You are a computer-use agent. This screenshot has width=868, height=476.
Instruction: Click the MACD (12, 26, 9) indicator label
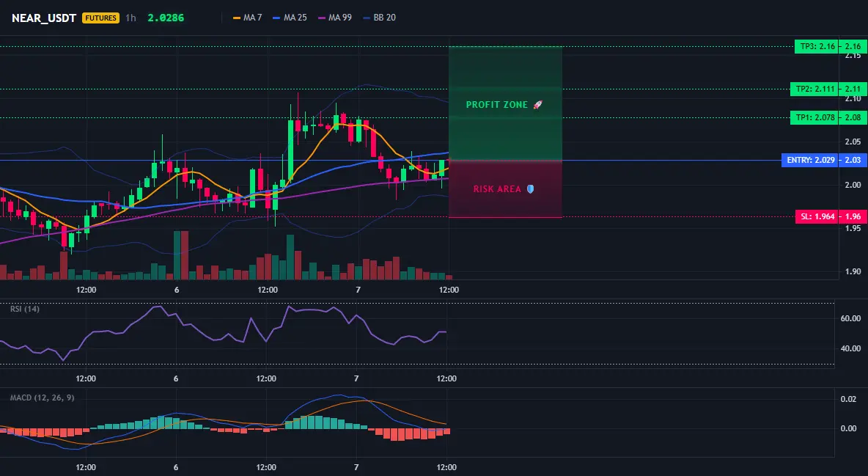tap(42, 398)
